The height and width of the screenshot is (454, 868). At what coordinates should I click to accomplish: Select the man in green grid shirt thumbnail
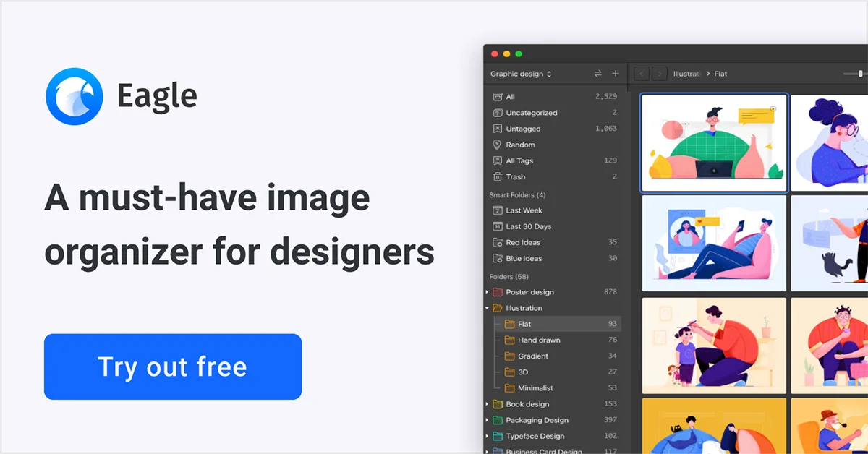pyautogui.click(x=714, y=142)
